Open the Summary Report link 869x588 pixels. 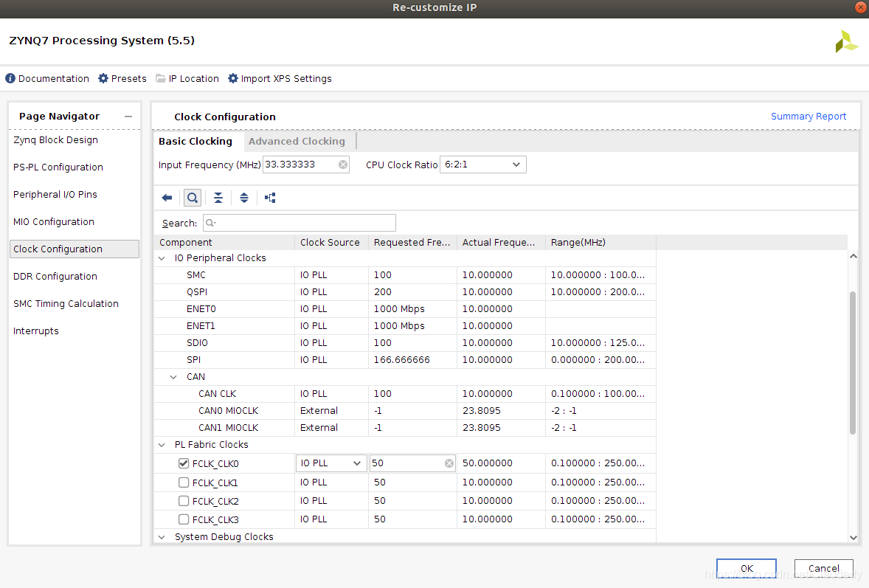(808, 117)
